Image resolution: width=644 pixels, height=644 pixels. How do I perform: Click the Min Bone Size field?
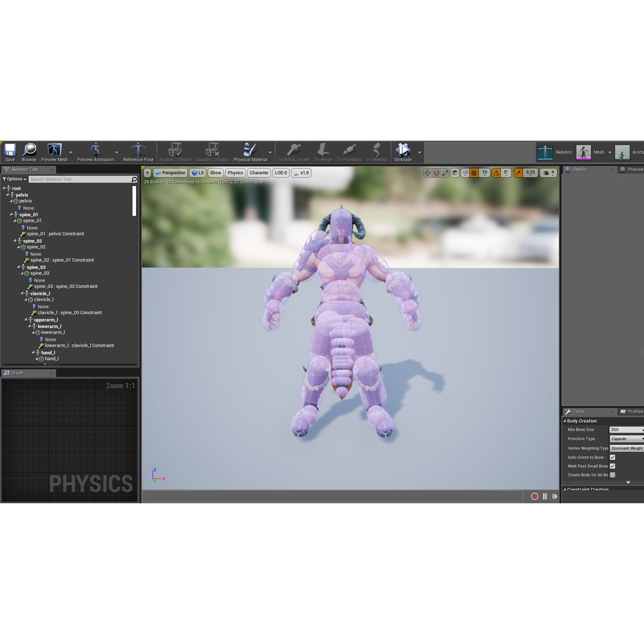pyautogui.click(x=626, y=429)
